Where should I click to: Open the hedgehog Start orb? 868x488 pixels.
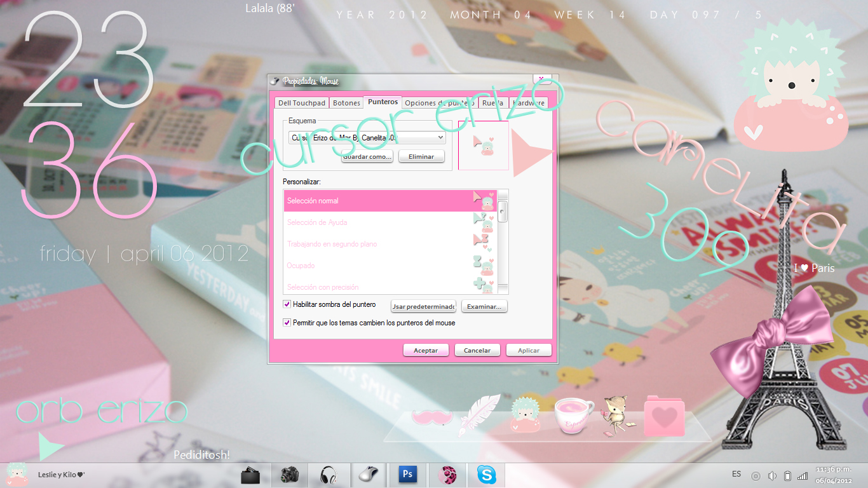[x=17, y=475]
